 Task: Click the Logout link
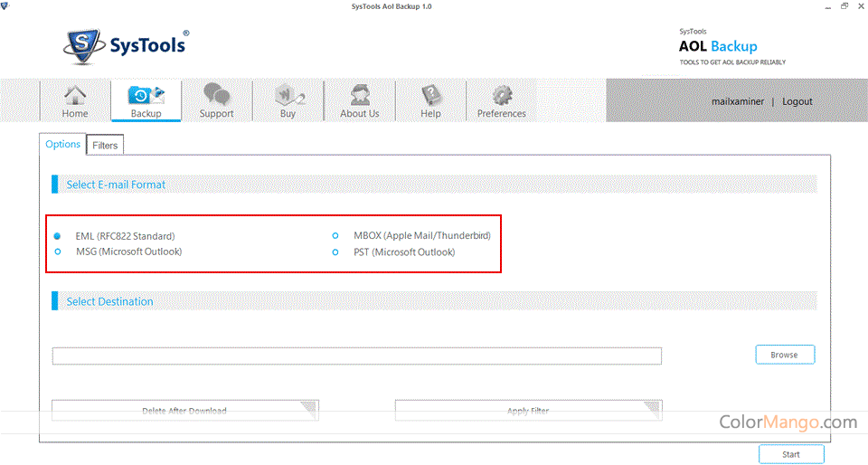tap(797, 101)
